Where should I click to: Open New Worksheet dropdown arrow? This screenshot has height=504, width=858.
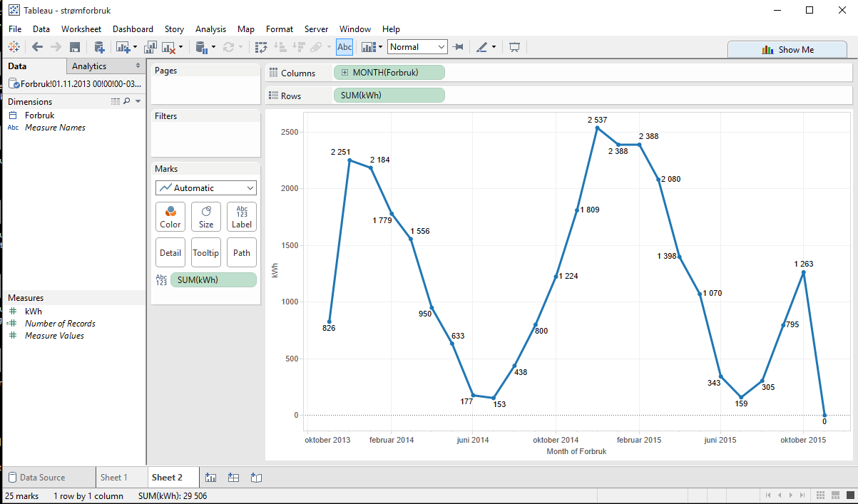135,48
